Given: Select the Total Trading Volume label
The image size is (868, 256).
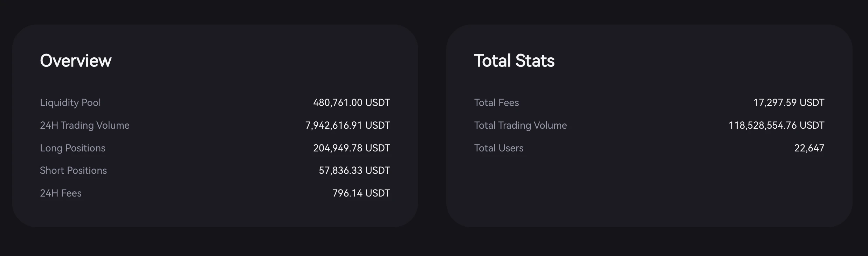Looking at the screenshot, I should click(520, 125).
